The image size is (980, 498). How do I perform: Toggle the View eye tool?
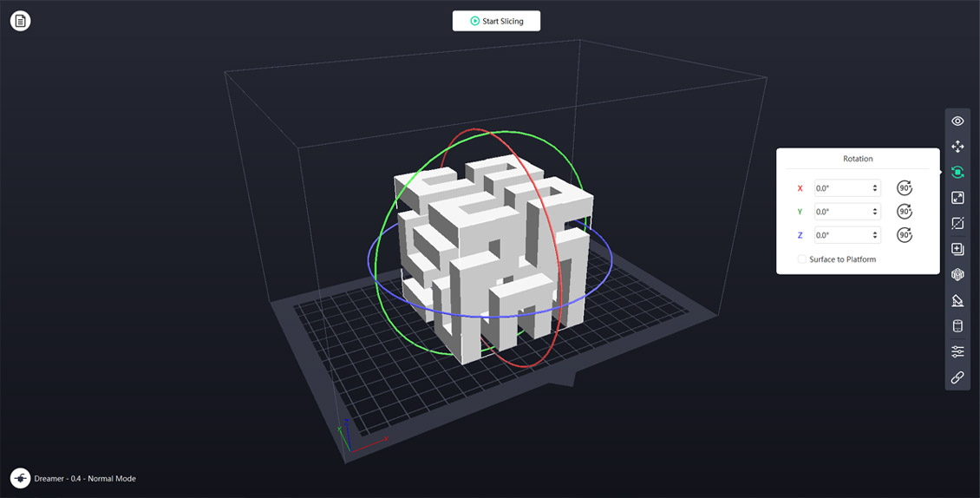pyautogui.click(x=957, y=121)
